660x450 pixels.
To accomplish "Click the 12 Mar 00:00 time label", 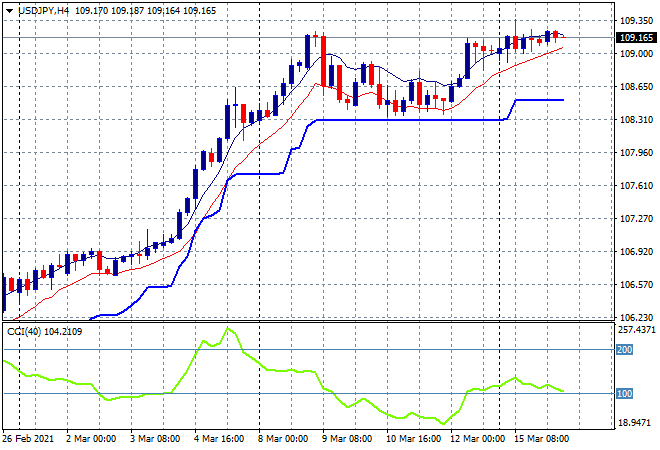I will click(x=477, y=439).
